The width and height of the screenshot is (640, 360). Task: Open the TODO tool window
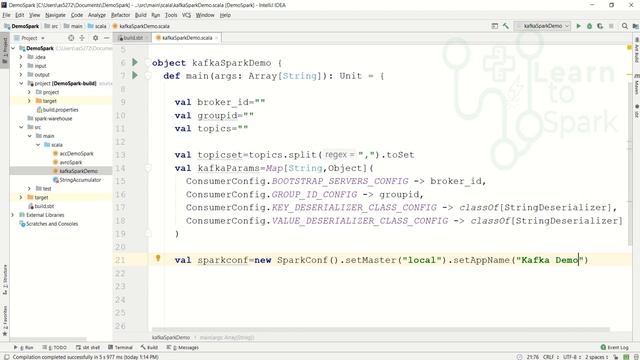pos(54,347)
